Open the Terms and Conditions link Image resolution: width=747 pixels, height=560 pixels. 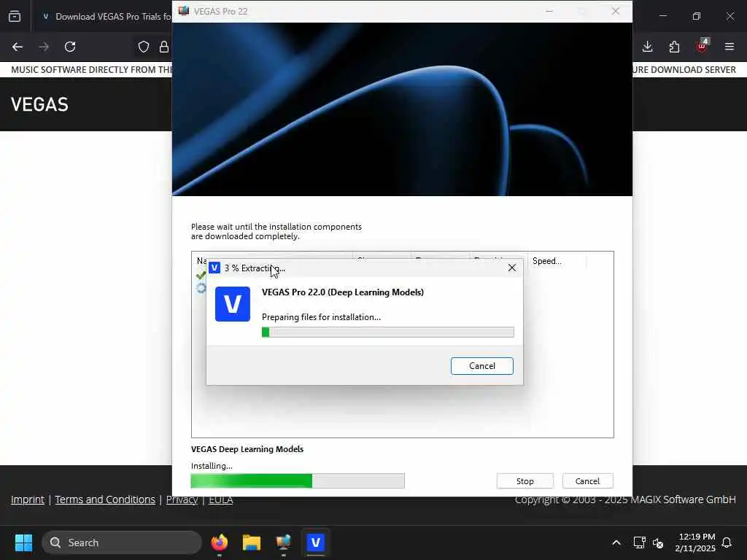point(105,499)
